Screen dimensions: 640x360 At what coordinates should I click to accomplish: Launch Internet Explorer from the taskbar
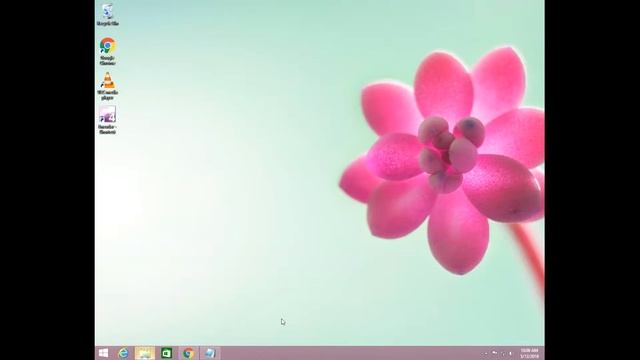tap(123, 353)
